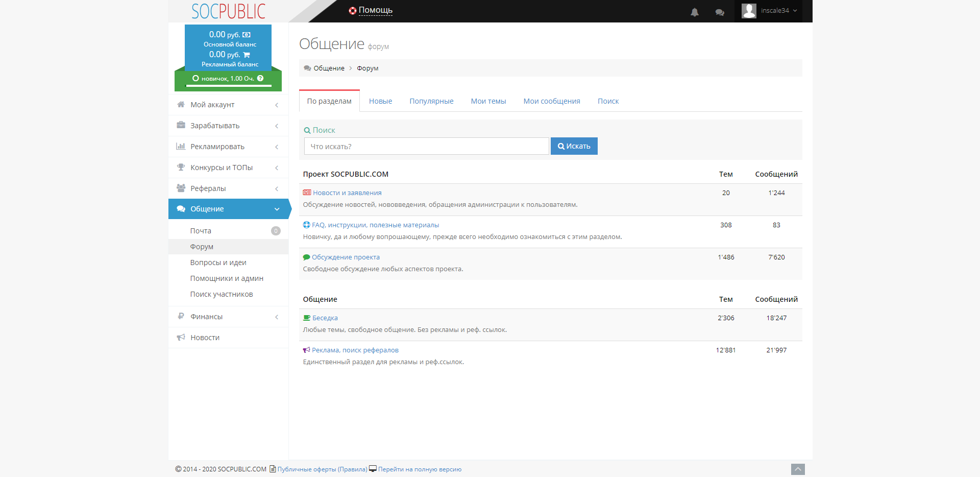Click the scroll-to-top arrow icon

(798, 469)
